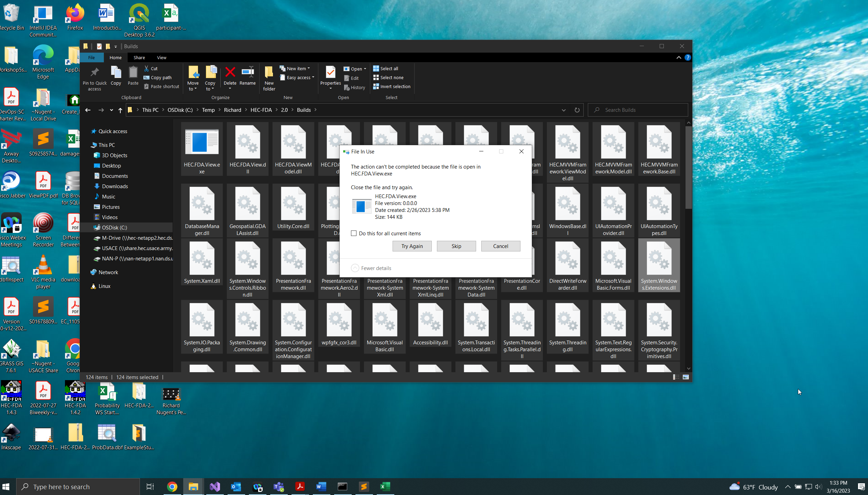Viewport: 868px width, 495px height.
Task: Switch to large thumbnails view in status bar
Action: point(685,377)
